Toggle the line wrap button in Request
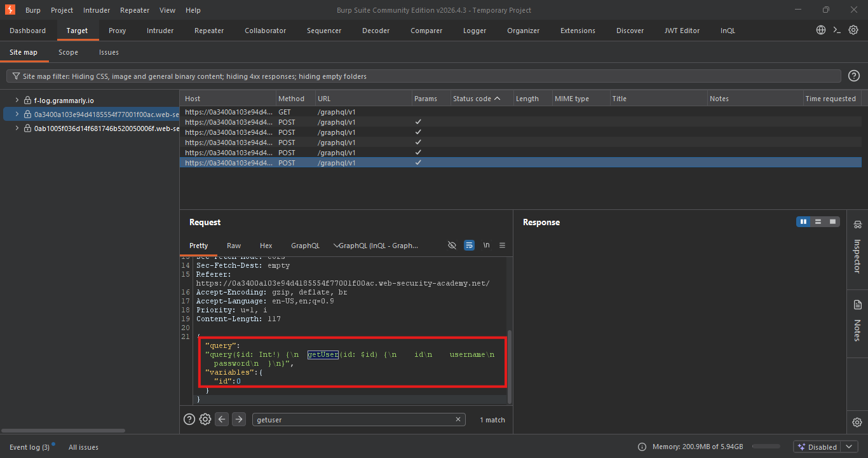 click(469, 245)
